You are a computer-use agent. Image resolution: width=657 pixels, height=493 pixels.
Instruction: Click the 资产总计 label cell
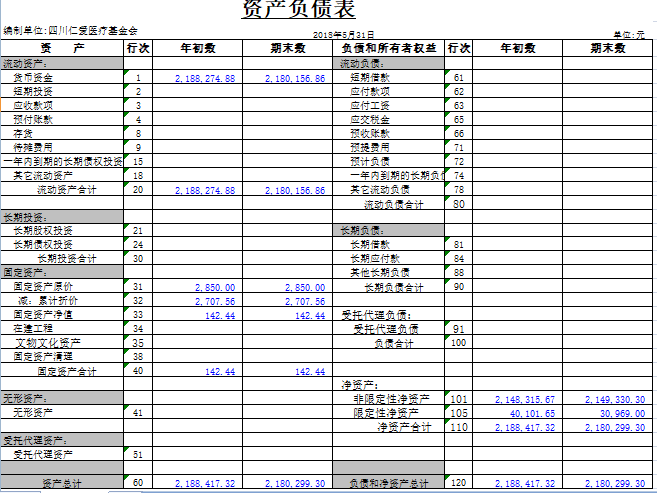coord(61,483)
